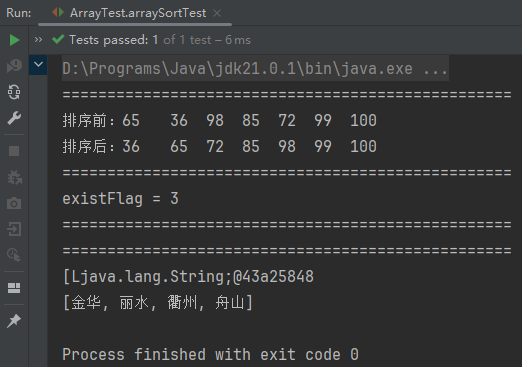The width and height of the screenshot is (522, 367).
Task: Click 'existFlag = 3' output line
Action: [120, 199]
